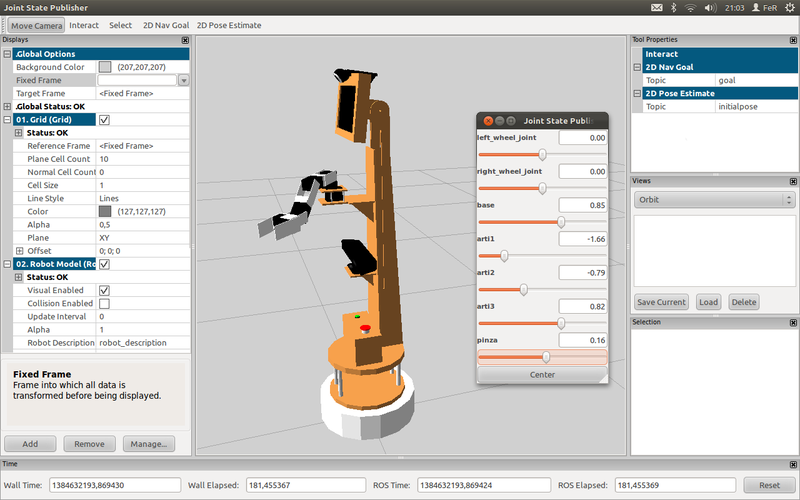Click the Save Current view button

[x=661, y=302]
